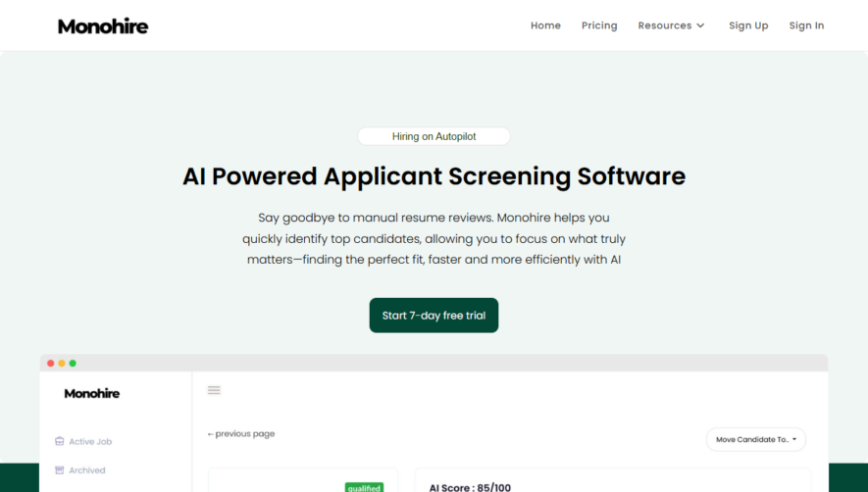Viewport: 868px width, 492px height.
Task: Open the hamburger menu icon in dashboard preview
Action: pyautogui.click(x=214, y=390)
